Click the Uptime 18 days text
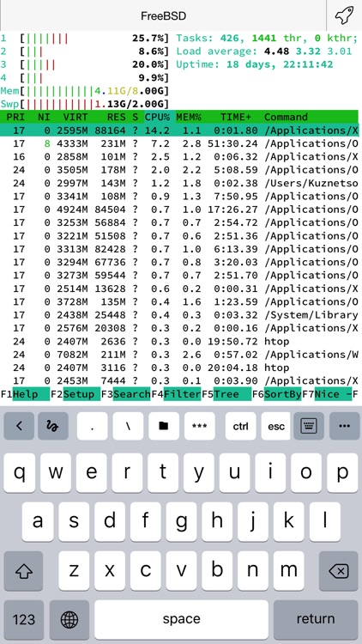Image resolution: width=362 pixels, height=644 pixels. pyautogui.click(x=255, y=64)
